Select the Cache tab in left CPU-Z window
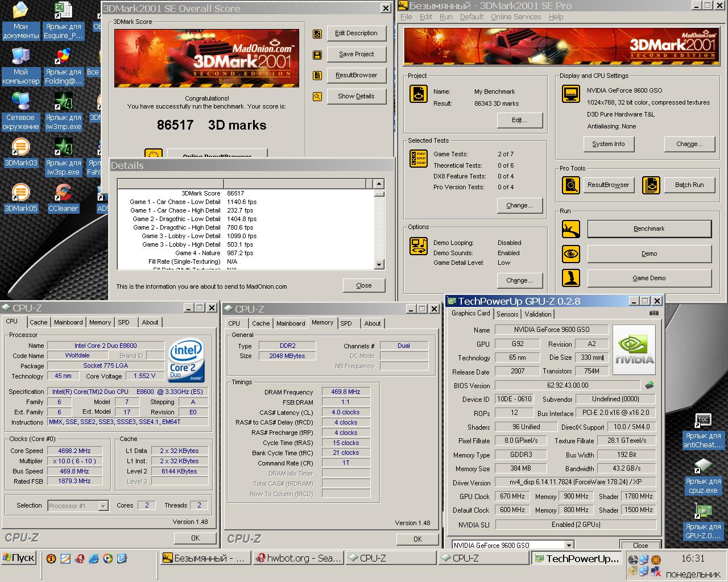This screenshot has width=728, height=582. tap(39, 322)
